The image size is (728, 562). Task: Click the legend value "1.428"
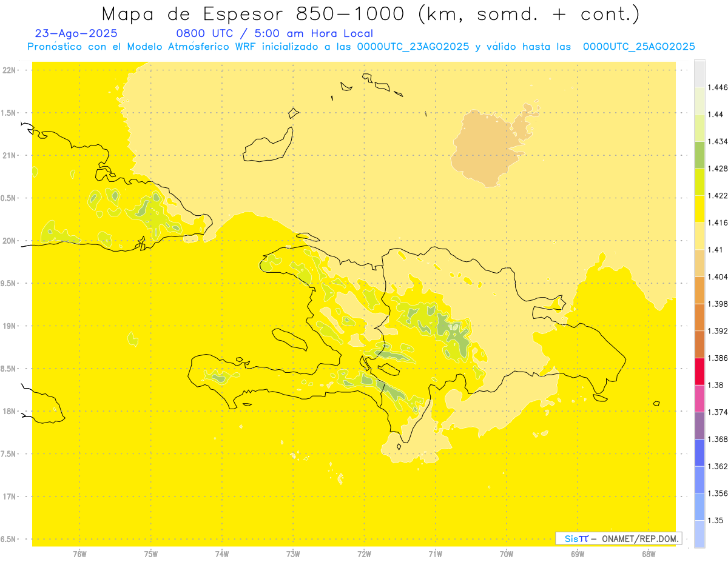[x=717, y=169]
